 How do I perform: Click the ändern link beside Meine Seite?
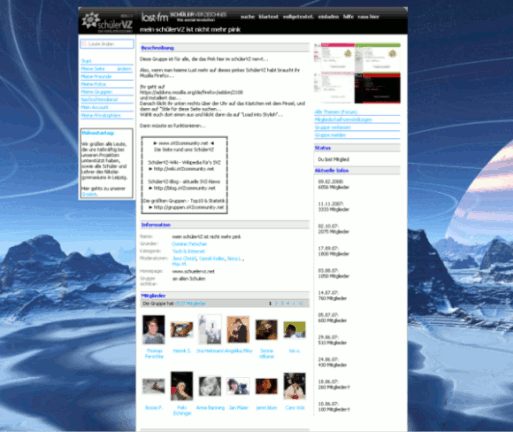[x=124, y=69]
